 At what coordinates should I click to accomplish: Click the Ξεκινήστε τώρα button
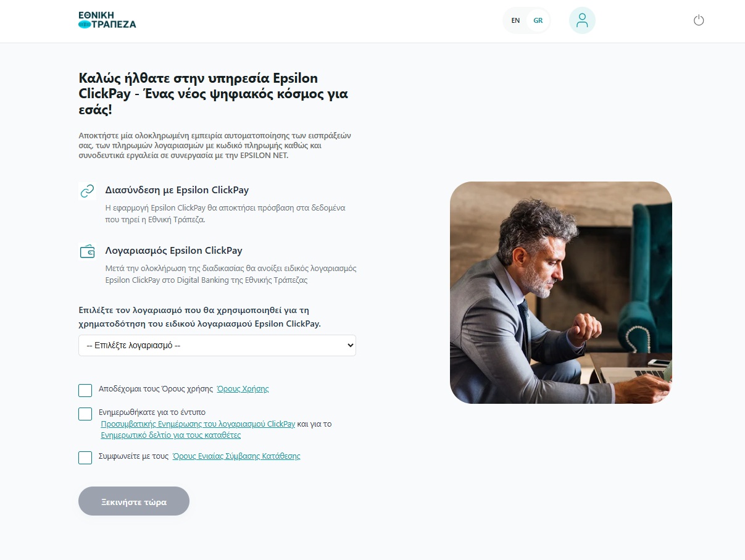pyautogui.click(x=134, y=501)
